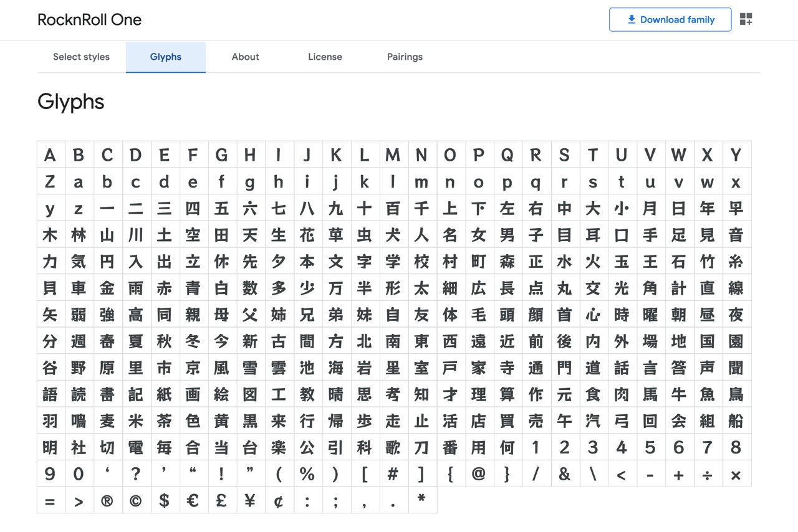Pick the euro sign glyph
Screen dimensions: 798x532
click(193, 500)
